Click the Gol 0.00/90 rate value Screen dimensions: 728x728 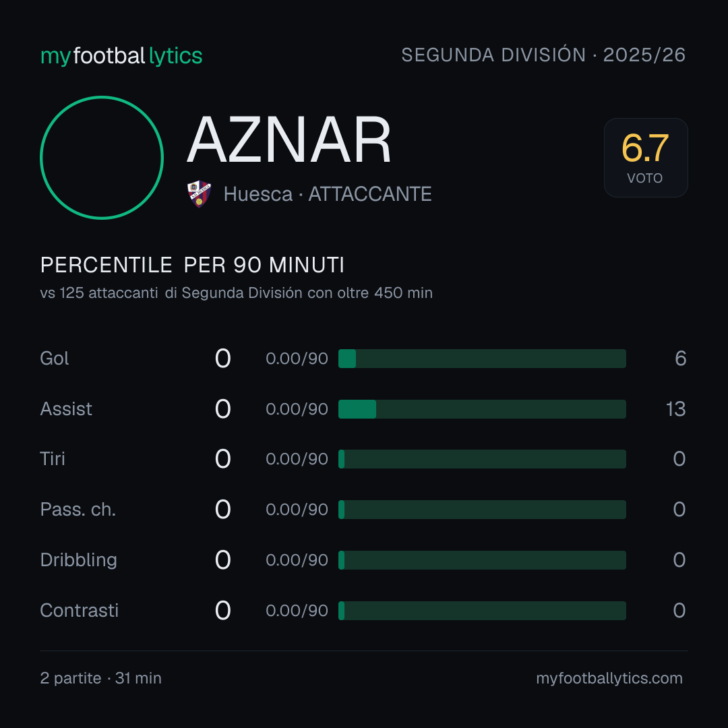pos(297,359)
